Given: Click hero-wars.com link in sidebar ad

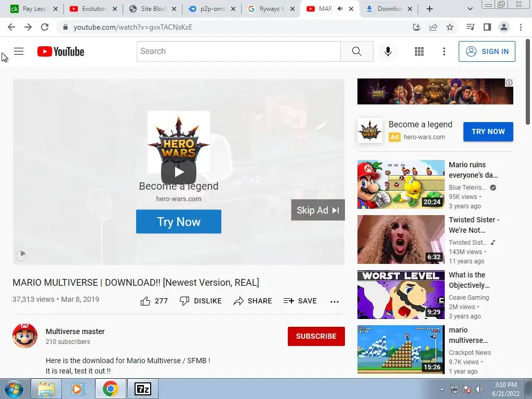Looking at the screenshot, I should tap(424, 137).
